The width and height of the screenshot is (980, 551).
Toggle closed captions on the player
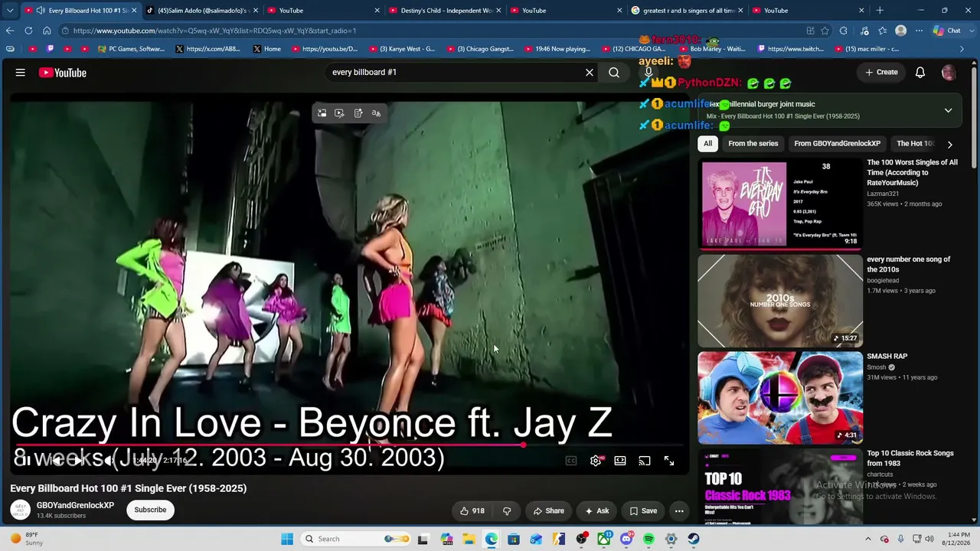571,461
